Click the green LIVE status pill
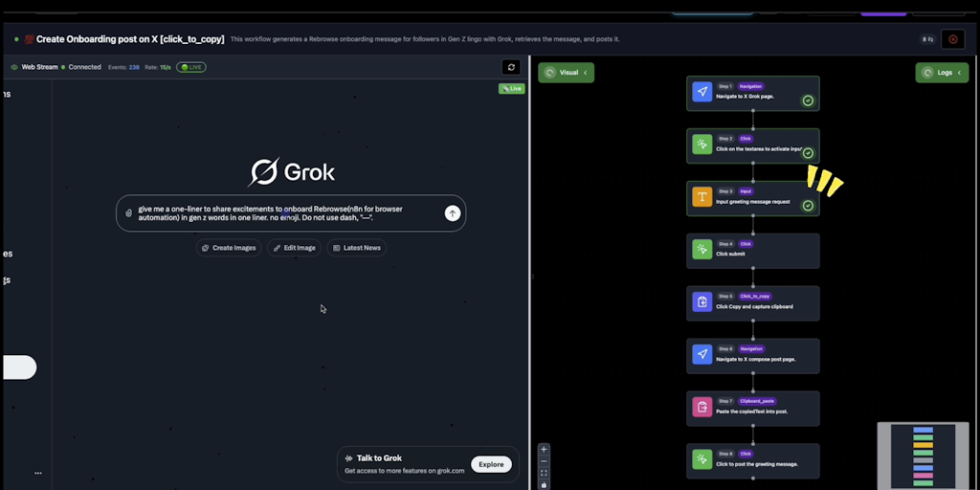Image resolution: width=980 pixels, height=490 pixels. point(191,68)
